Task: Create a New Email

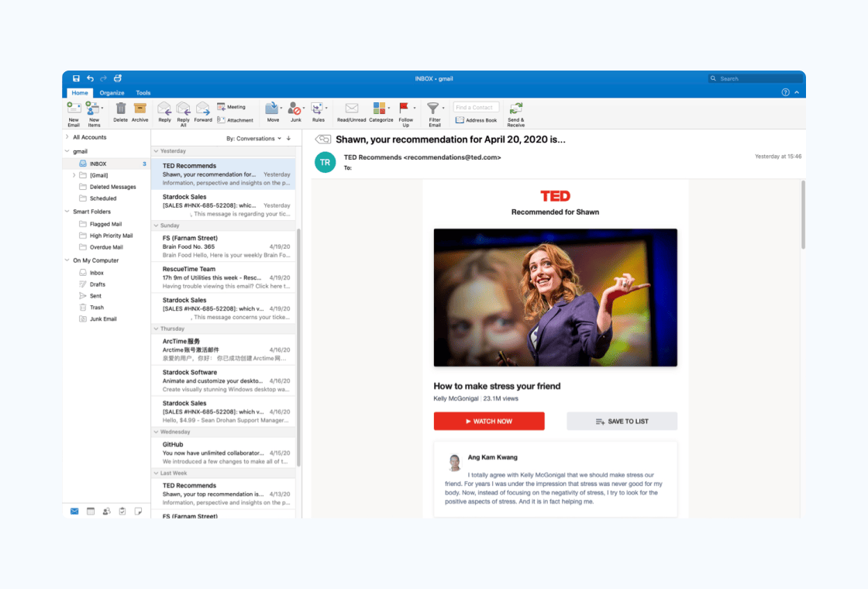Action: pos(74,114)
